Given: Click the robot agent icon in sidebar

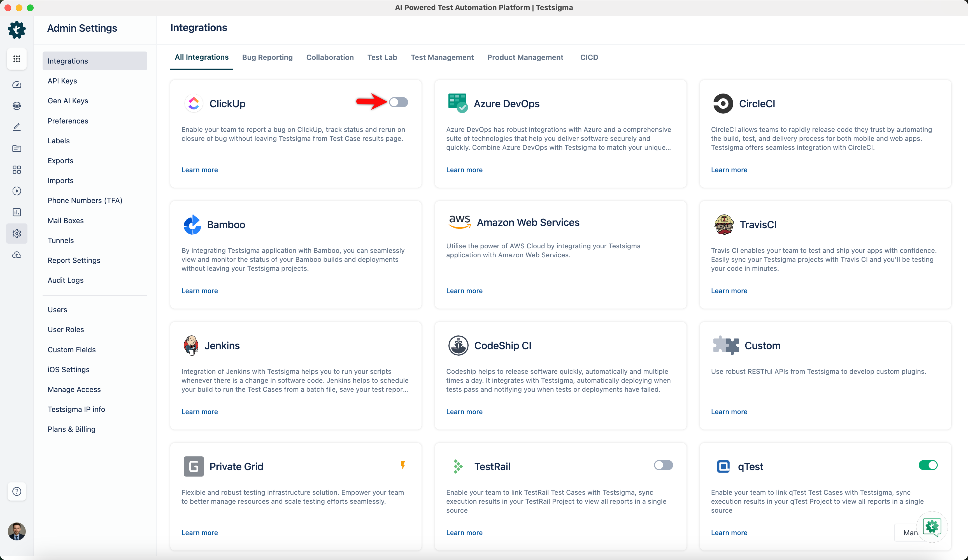Looking at the screenshot, I should pyautogui.click(x=17, y=106).
